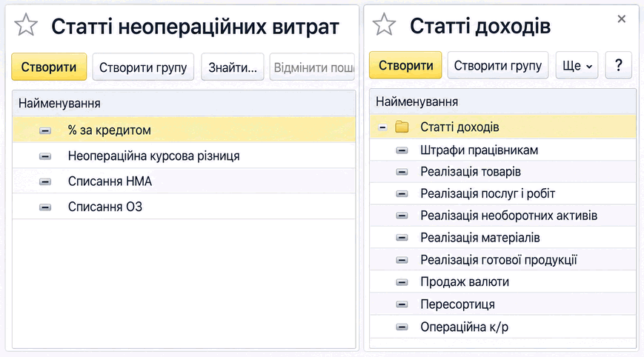This screenshot has width=644, height=357.
Task: Select the 'Продаж валюти' row
Action: tap(502, 282)
